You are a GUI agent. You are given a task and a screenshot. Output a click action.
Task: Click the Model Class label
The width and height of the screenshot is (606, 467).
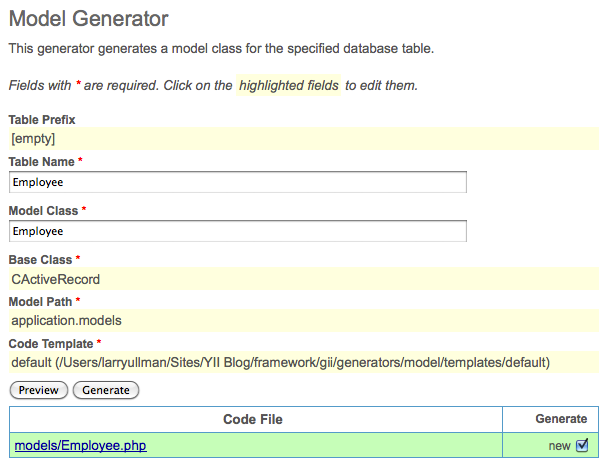click(43, 210)
